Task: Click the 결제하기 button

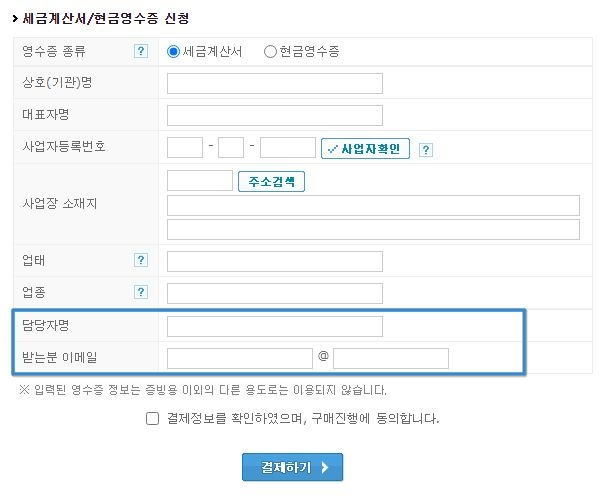Action: pos(292,467)
